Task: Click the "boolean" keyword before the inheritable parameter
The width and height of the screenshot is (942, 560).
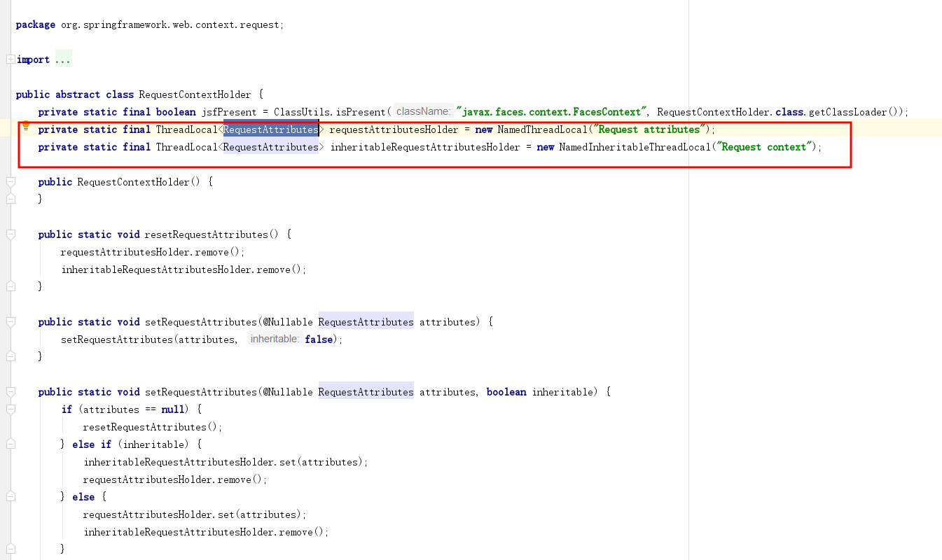Action: 506,392
